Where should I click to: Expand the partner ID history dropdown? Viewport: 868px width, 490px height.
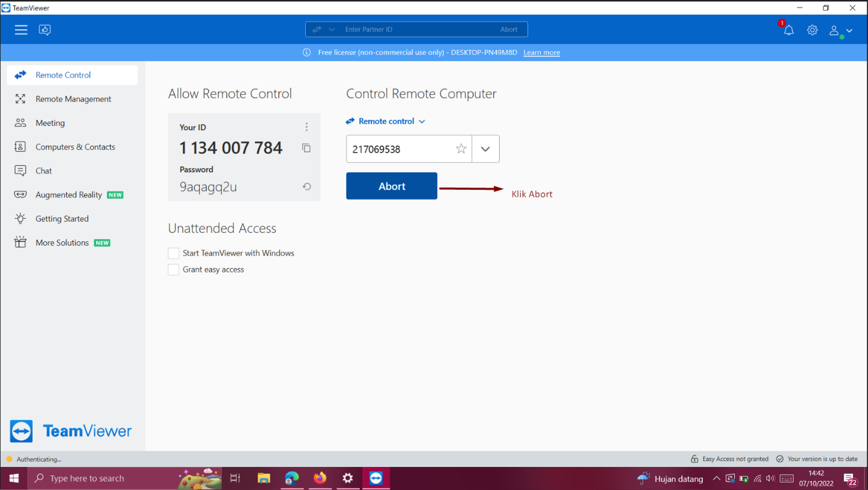click(485, 149)
